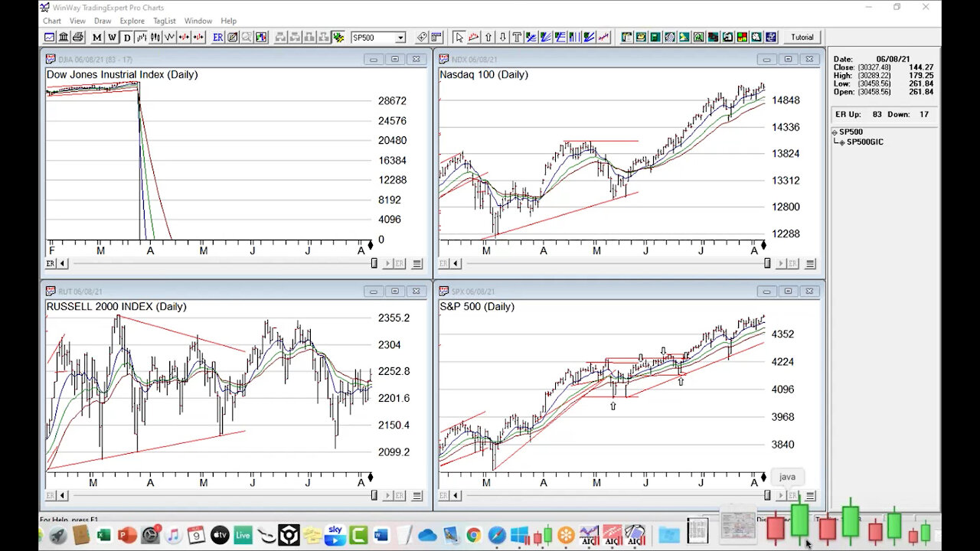980x551 pixels.
Task: Click the Tutorial button
Action: click(802, 37)
